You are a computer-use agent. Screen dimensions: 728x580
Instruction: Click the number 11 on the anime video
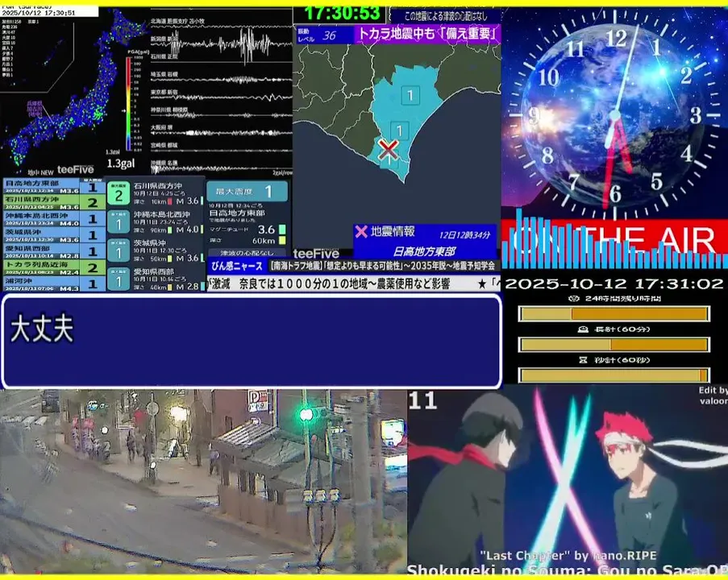(x=422, y=400)
